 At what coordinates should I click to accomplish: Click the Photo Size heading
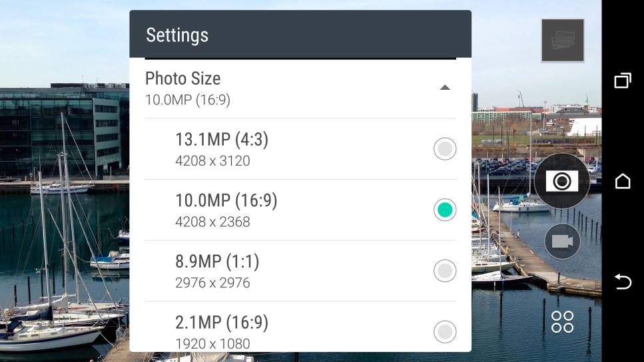(182, 79)
